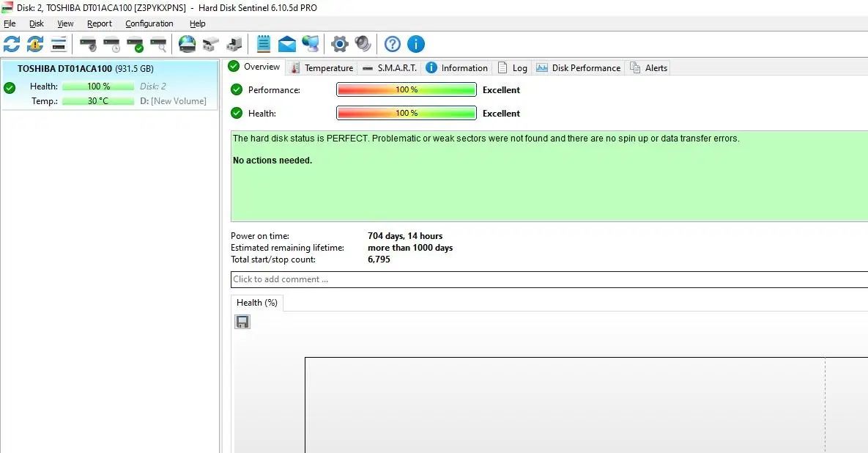Open help with the question mark icon
The height and width of the screenshot is (453, 868).
tap(393, 44)
